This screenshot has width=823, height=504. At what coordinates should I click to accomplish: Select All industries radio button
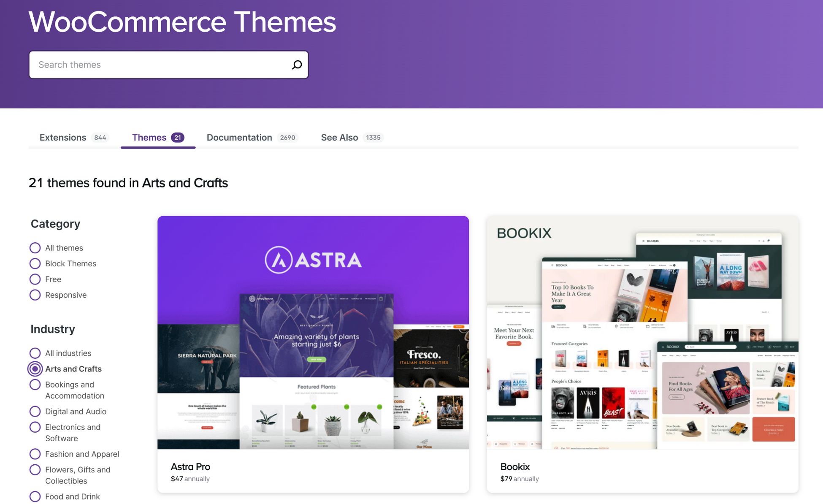coord(35,353)
